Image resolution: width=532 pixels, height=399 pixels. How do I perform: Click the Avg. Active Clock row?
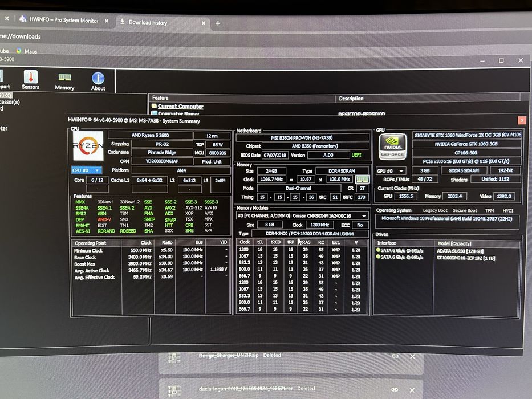tap(151, 270)
